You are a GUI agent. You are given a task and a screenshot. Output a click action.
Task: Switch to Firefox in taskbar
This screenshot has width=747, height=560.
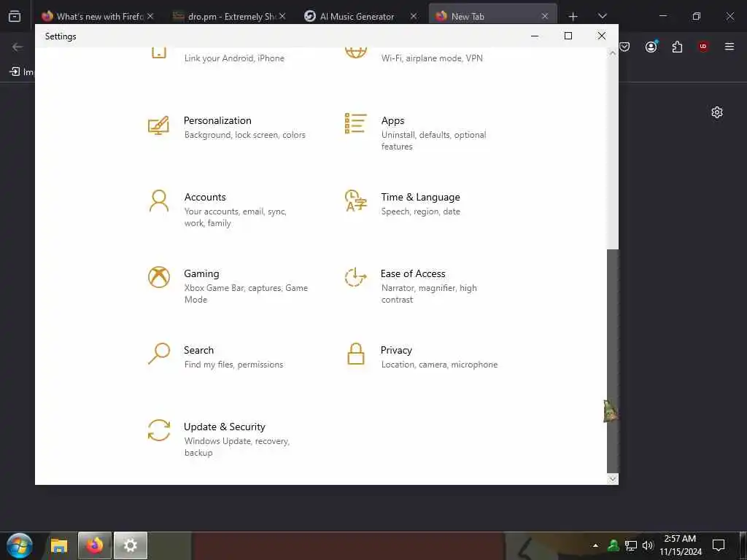tap(95, 545)
